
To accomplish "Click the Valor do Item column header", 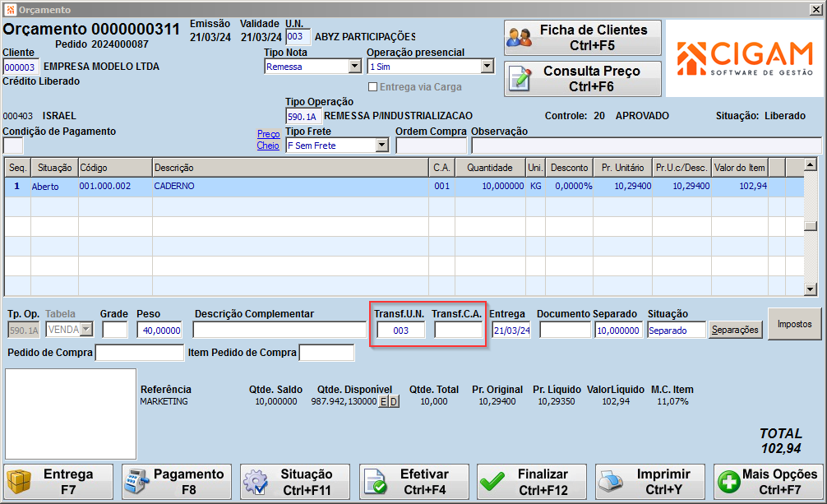I will (740, 167).
